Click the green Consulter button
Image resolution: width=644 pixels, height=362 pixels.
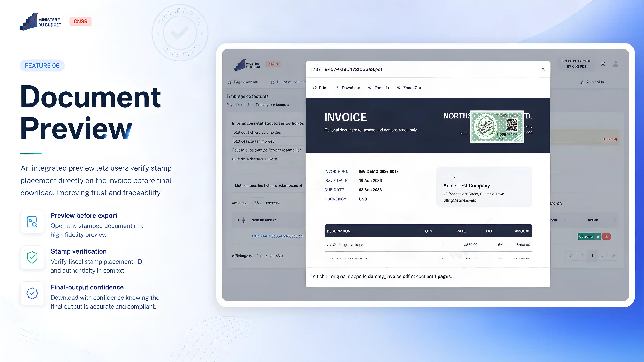click(x=589, y=236)
